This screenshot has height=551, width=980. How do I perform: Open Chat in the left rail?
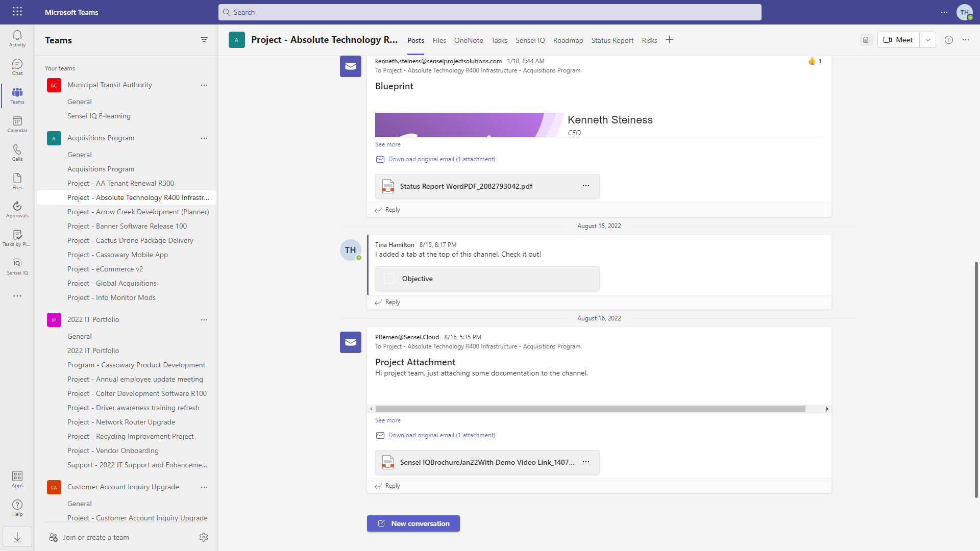pos(17,67)
